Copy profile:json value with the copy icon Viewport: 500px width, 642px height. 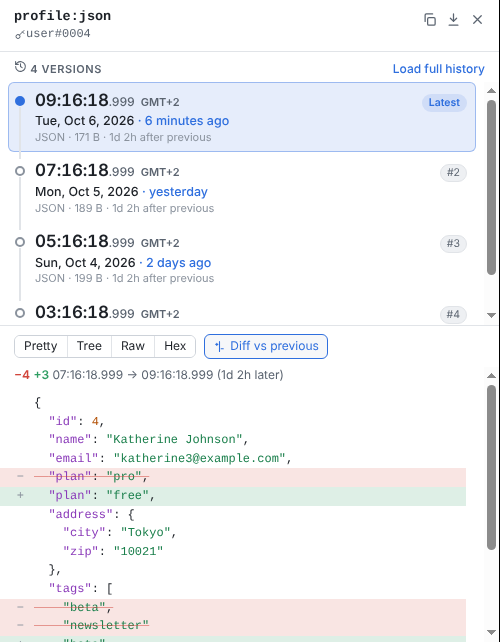pos(430,19)
